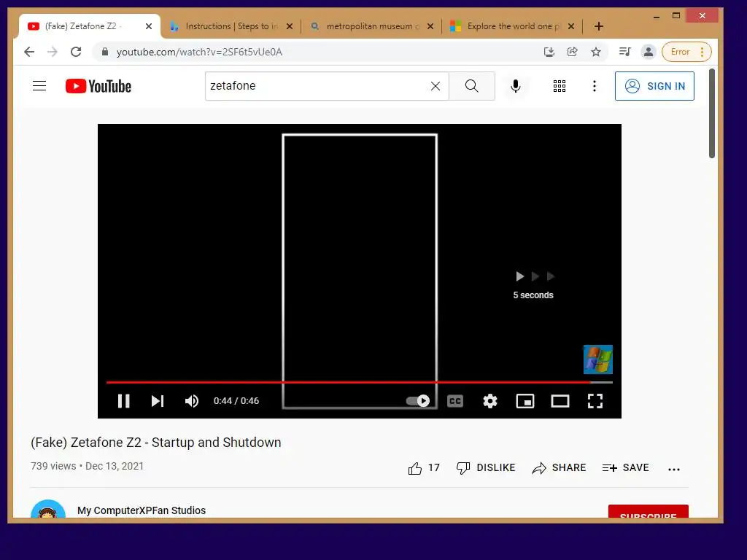Screen dimensions: 747x560
Task: Enter full screen mode
Action: (x=595, y=401)
